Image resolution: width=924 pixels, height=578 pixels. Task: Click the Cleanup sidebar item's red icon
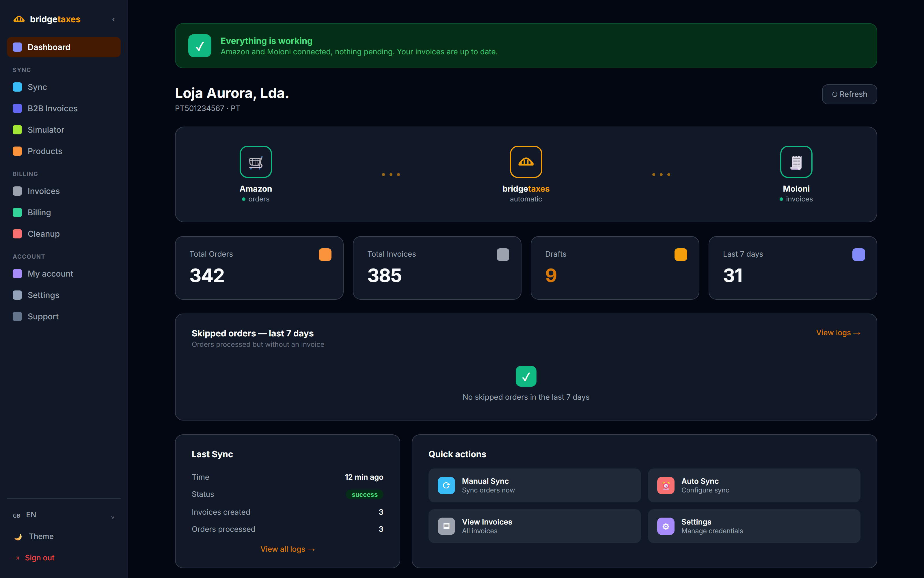point(17,234)
